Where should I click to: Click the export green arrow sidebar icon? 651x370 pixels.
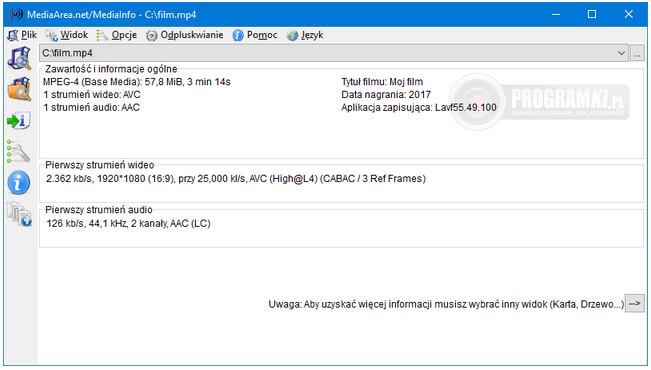[x=19, y=121]
